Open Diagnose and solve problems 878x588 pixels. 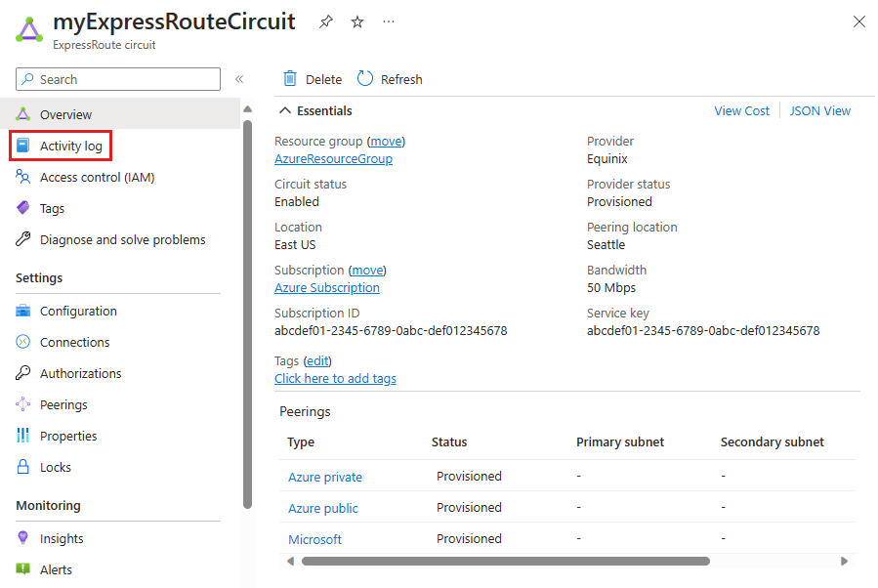tap(122, 239)
